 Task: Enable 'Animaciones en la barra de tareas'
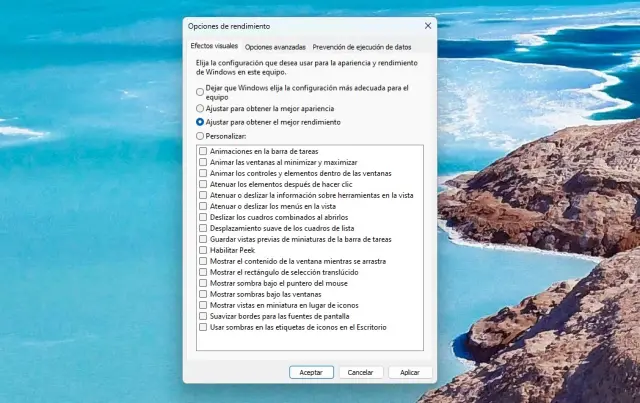coord(204,151)
